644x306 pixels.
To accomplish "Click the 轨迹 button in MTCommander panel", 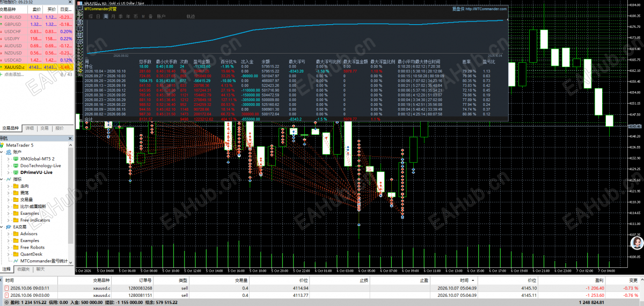I will click(x=191, y=17).
